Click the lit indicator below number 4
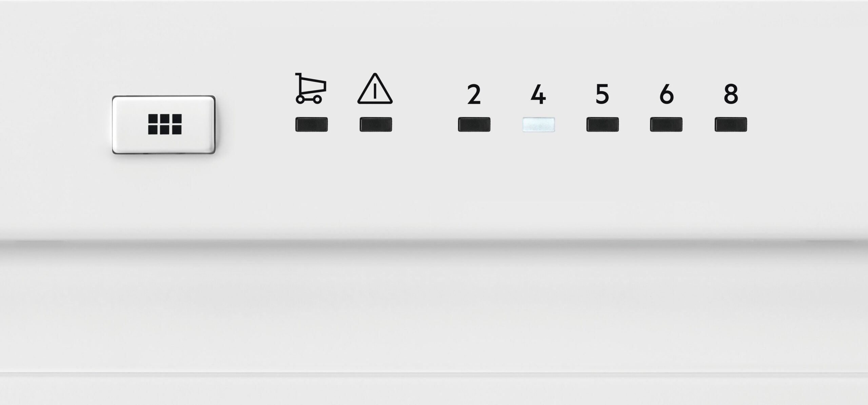Image resolution: width=868 pixels, height=405 pixels. pos(538,125)
